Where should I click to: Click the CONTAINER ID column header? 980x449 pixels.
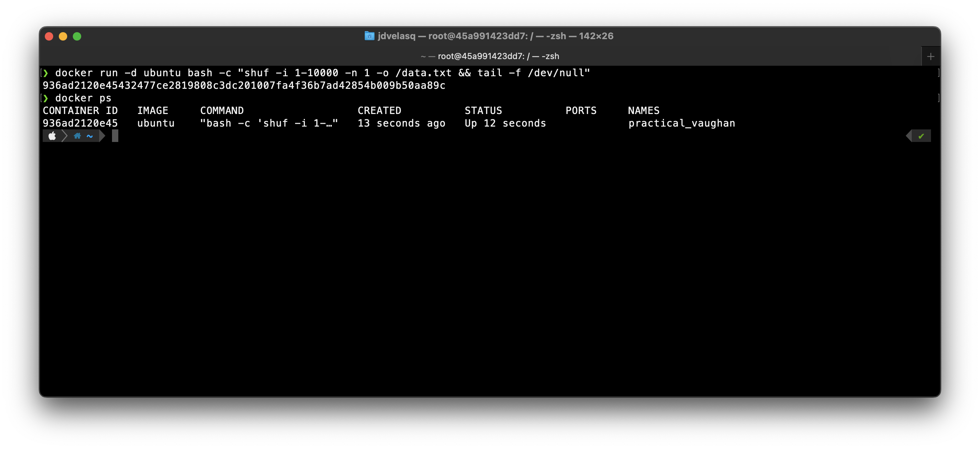click(x=80, y=110)
